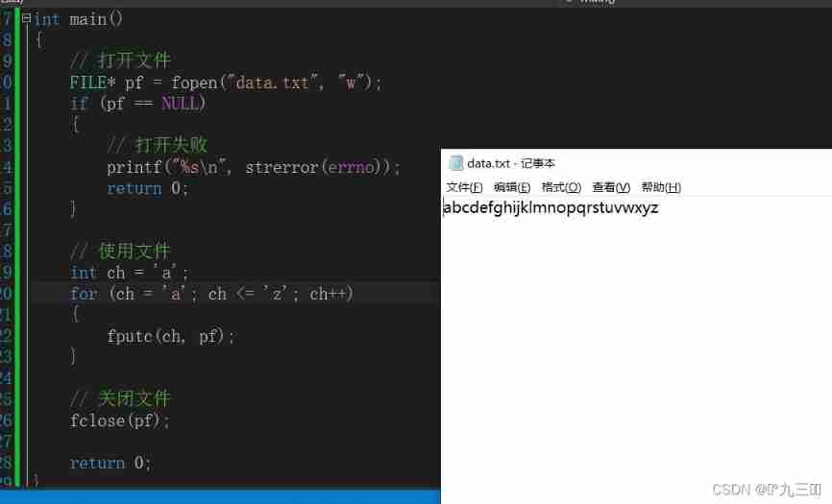Viewport: 832px width, 504px height.
Task: Click the data.txt - 记事本 window title
Action: pos(510,163)
